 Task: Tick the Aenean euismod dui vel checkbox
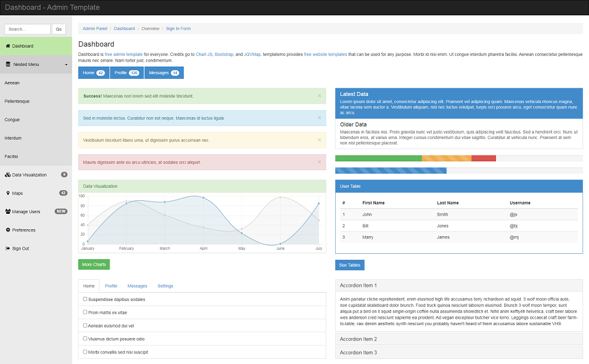[x=85, y=325]
